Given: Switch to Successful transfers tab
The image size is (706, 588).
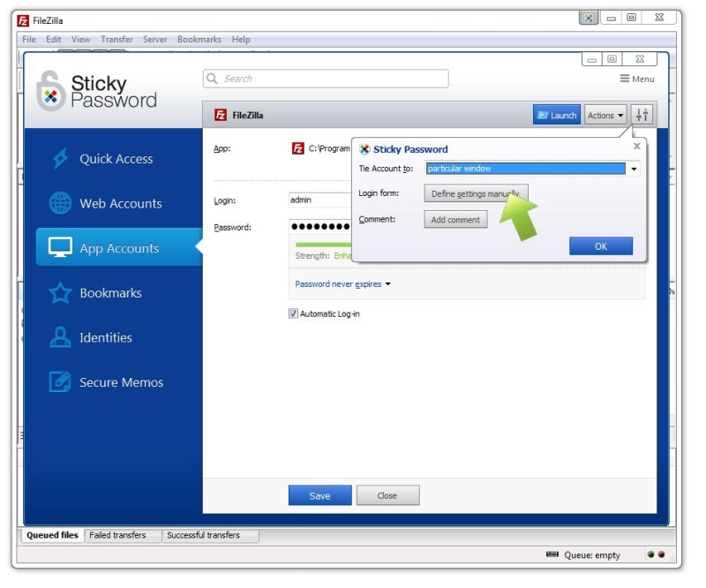Looking at the screenshot, I should 204,535.
